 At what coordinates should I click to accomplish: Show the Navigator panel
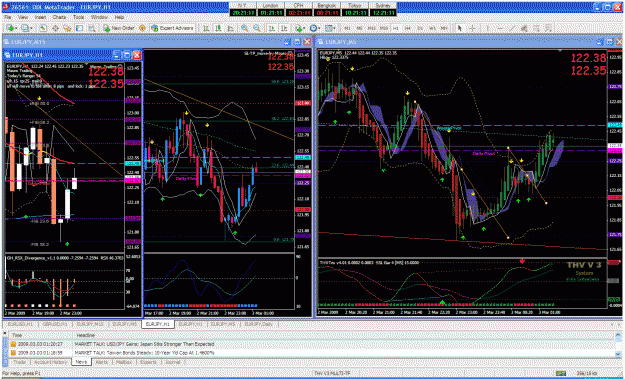click(67, 28)
